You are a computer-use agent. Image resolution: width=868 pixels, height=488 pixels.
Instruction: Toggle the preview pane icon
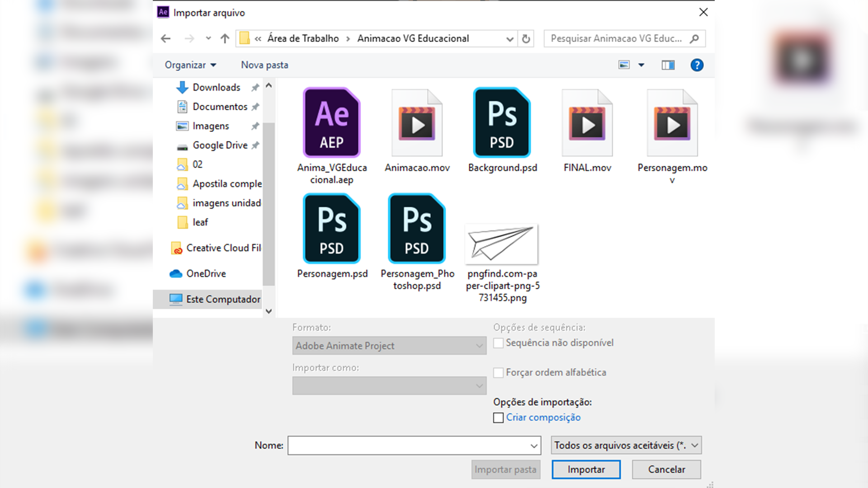[x=668, y=65]
